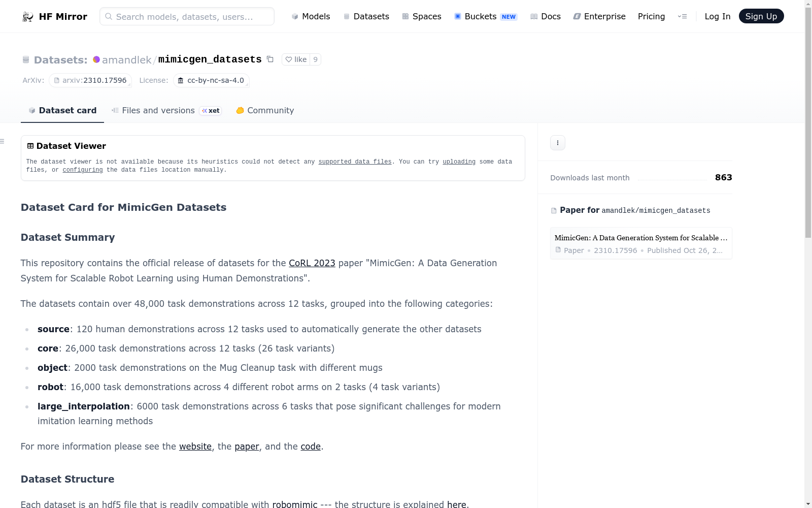This screenshot has width=812, height=508.
Task: Toggle the table of contents sidebar
Action: [x=3, y=141]
